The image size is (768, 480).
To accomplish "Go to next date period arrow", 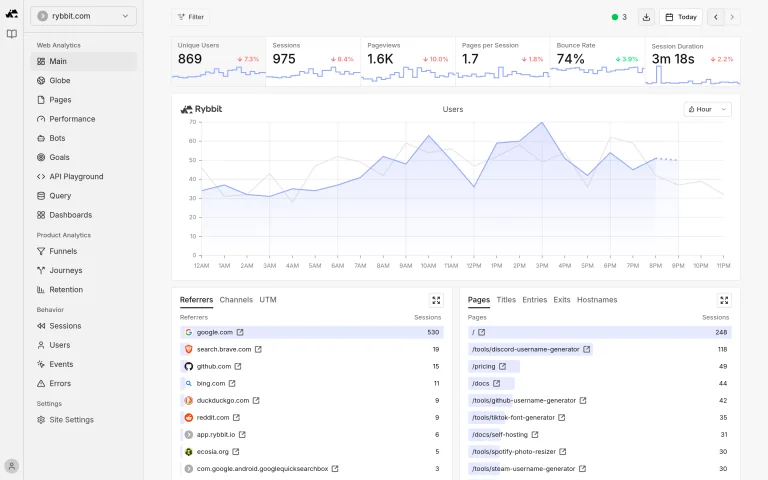I will (x=732, y=17).
